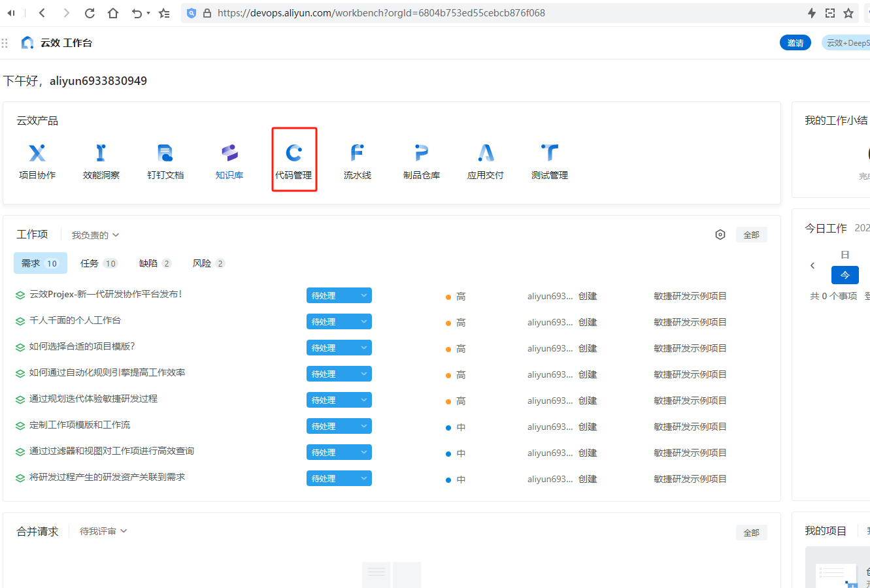Image resolution: width=870 pixels, height=588 pixels.
Task: Click the screenshot capture icon
Action: [830, 13]
